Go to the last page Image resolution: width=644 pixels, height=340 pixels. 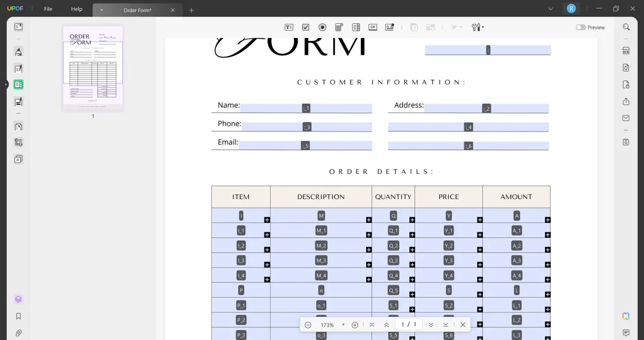click(446, 325)
